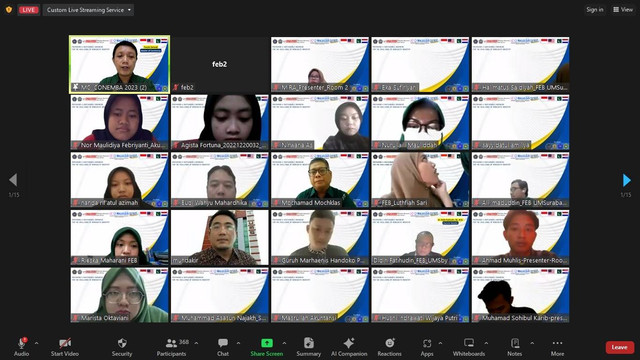Select Mochamad Mochklas video tile

point(320,180)
